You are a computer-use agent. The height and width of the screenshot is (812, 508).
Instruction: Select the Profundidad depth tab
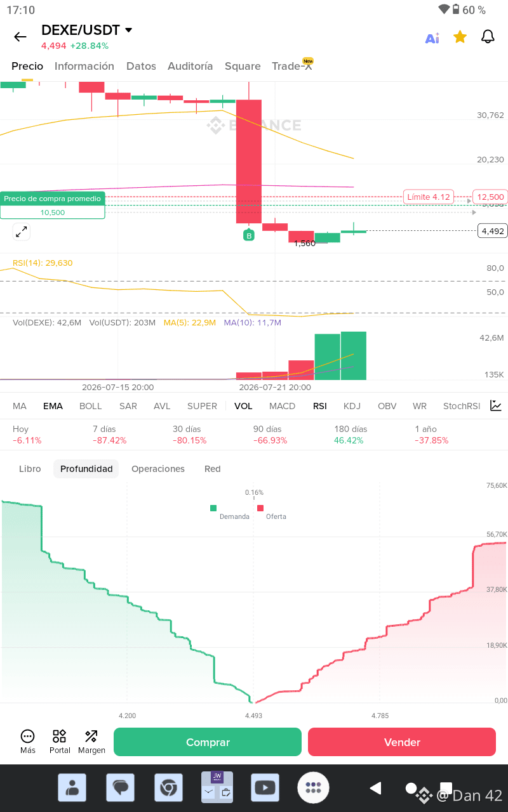click(86, 469)
